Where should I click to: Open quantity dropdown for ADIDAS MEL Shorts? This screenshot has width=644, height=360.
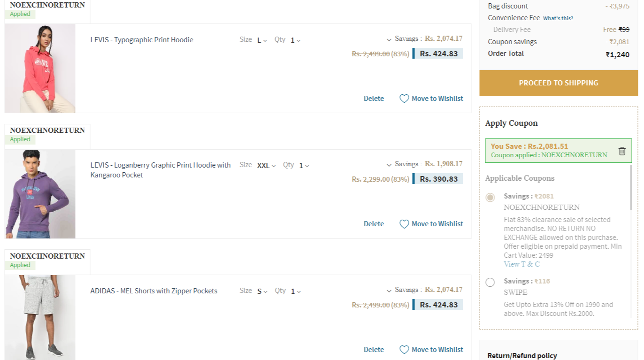coord(295,291)
